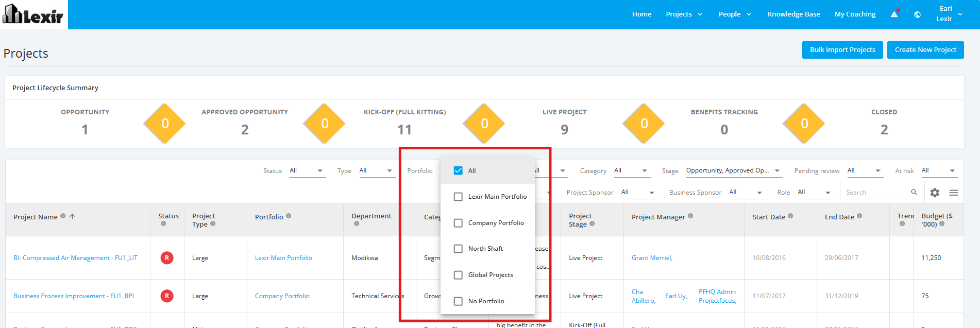Click the info icon under Status header
This screenshot has width=980, height=328.
(x=163, y=223)
